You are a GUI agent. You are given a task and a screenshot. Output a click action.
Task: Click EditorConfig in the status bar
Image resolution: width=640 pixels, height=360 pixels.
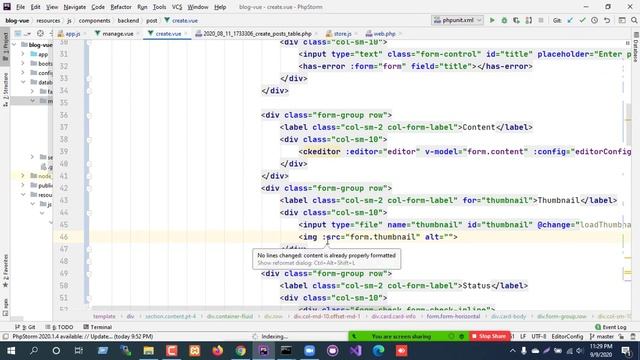567,336
